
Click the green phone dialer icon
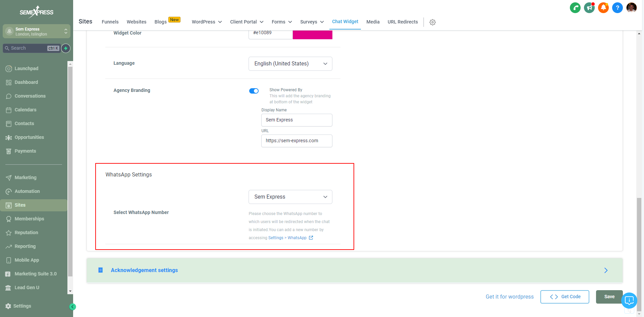pyautogui.click(x=575, y=8)
